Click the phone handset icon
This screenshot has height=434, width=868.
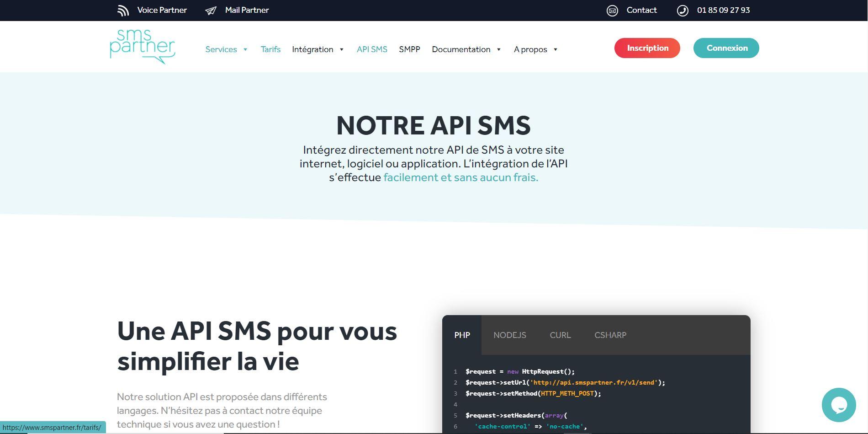point(683,11)
